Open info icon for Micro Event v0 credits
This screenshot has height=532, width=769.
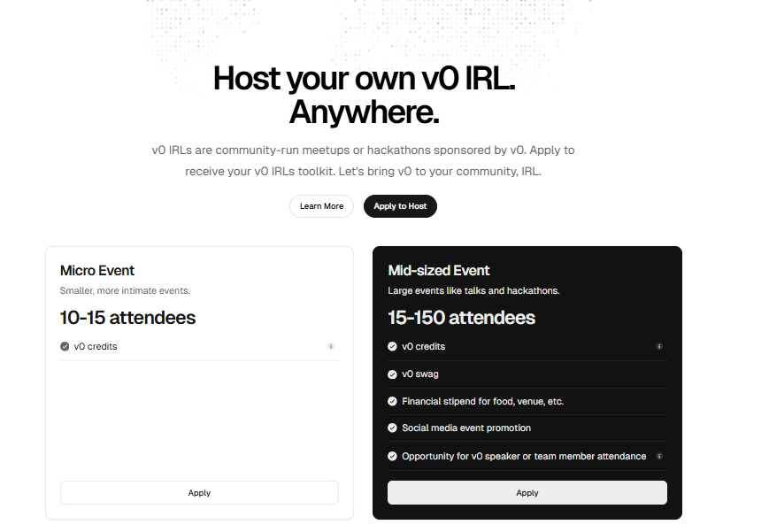(x=331, y=347)
